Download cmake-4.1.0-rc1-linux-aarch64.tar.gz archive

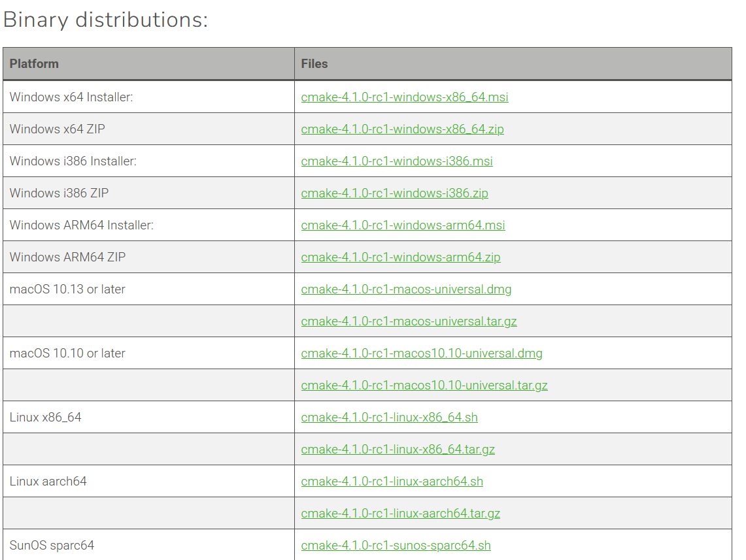[400, 514]
